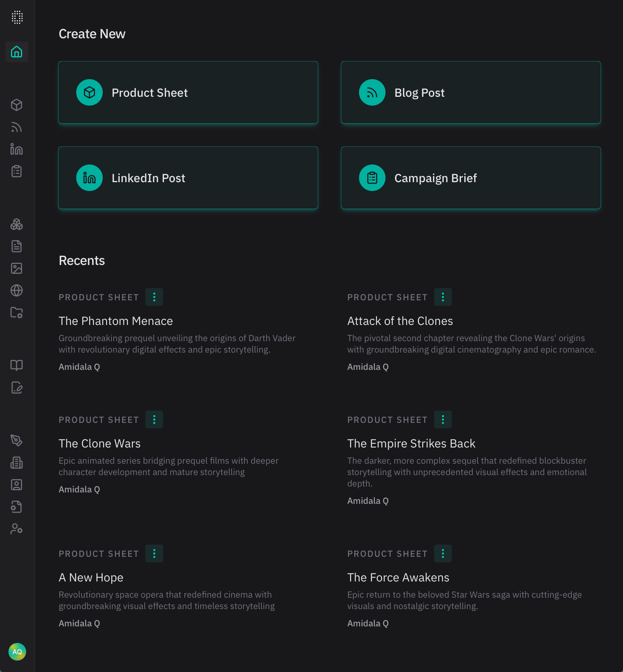Image resolution: width=623 pixels, height=672 pixels.
Task: Open the pen nib icon in the sidebar
Action: point(17,441)
